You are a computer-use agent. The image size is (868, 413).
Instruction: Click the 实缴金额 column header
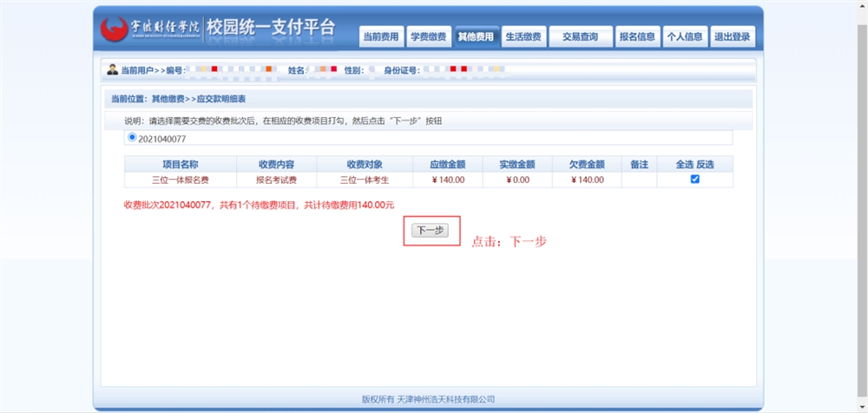coord(517,165)
